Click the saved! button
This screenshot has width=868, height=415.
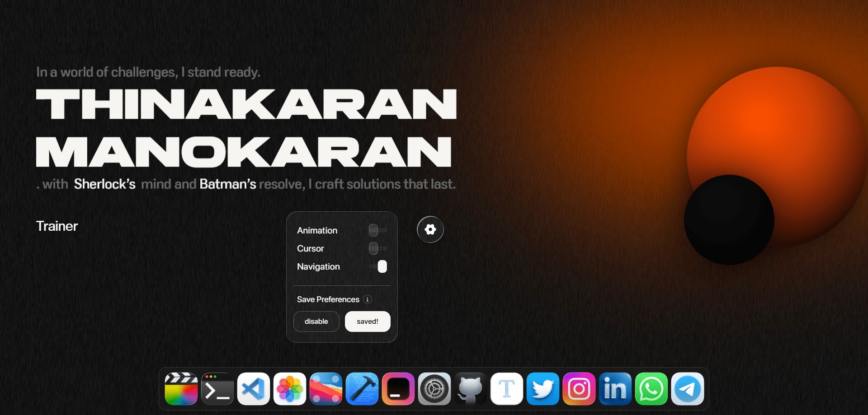(x=368, y=322)
